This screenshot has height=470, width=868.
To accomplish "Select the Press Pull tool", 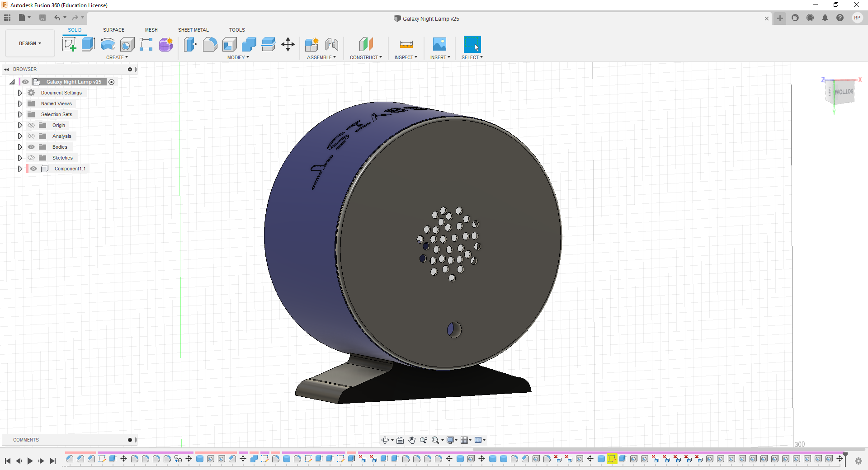I will coord(190,44).
